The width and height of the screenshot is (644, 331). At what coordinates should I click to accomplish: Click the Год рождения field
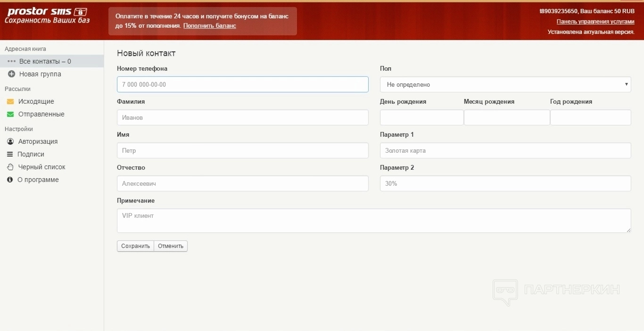point(591,117)
